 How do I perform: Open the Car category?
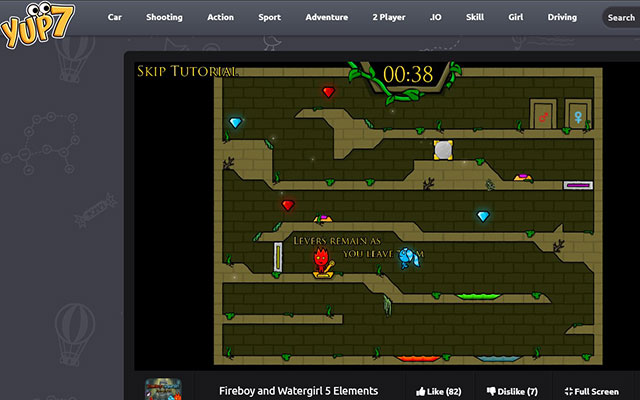(x=115, y=17)
